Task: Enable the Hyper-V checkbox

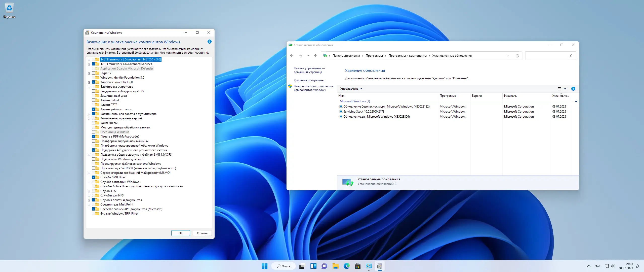Action: click(x=94, y=73)
